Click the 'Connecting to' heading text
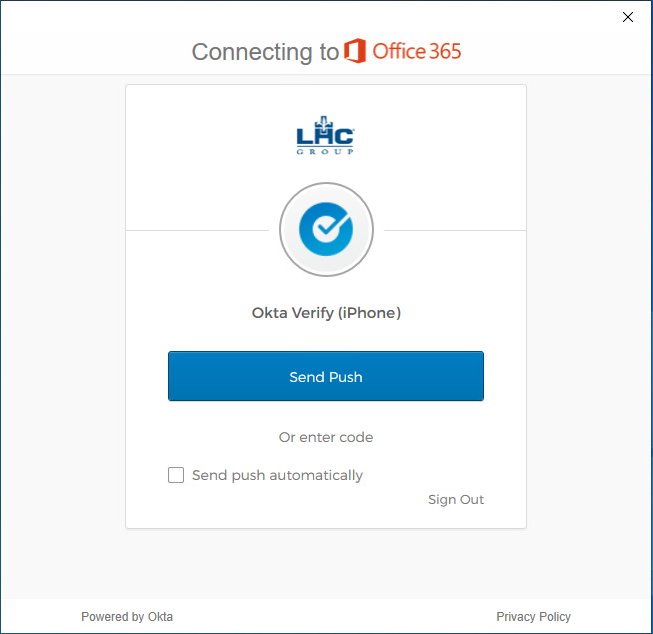The width and height of the screenshot is (653, 634). 265,52
